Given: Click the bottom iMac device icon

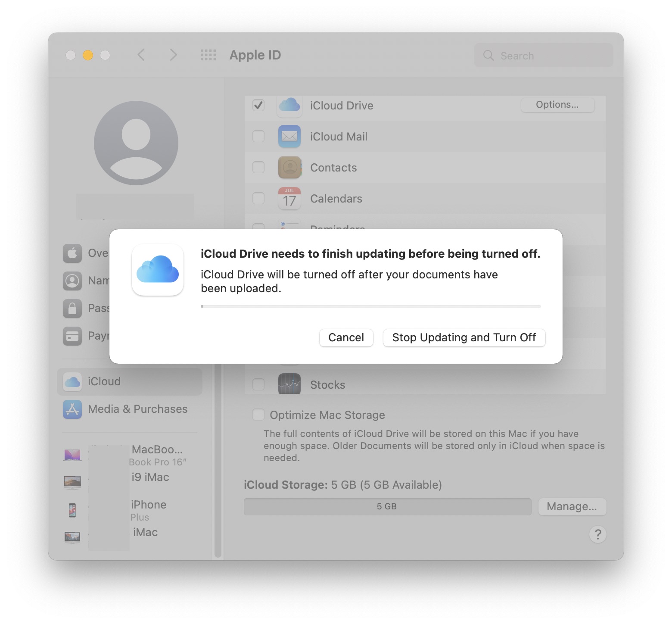Looking at the screenshot, I should [x=72, y=538].
